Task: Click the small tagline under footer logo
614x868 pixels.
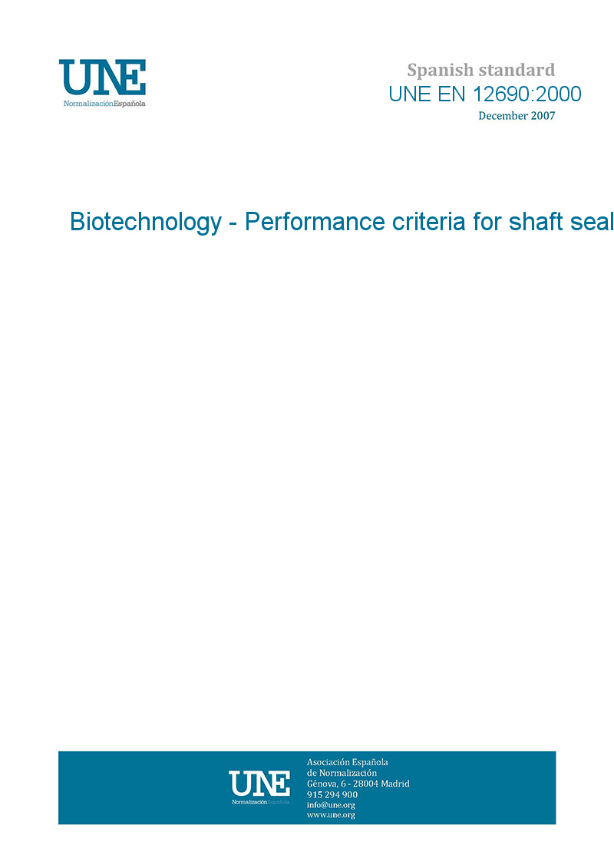Action: 260,802
